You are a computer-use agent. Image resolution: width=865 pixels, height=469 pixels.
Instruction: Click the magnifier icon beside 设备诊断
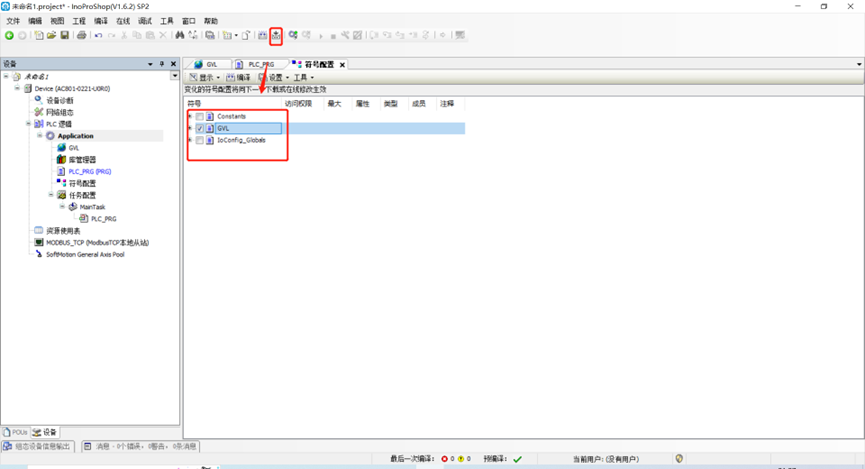click(39, 100)
